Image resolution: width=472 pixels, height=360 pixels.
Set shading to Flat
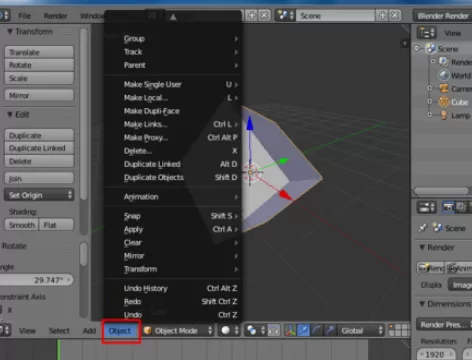[56, 225]
